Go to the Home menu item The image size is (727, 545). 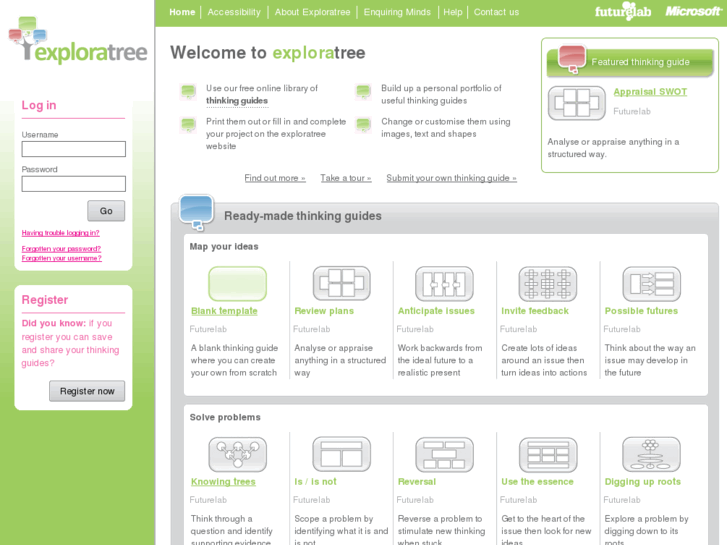pyautogui.click(x=182, y=12)
